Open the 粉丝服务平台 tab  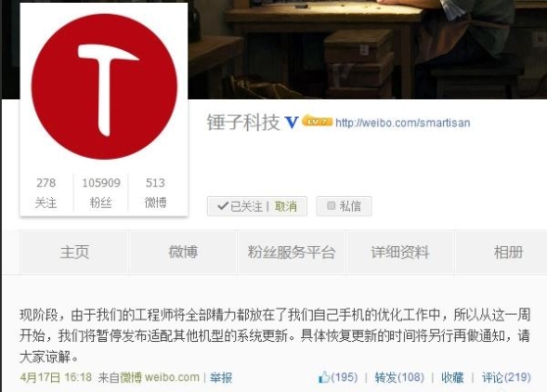coord(292,252)
